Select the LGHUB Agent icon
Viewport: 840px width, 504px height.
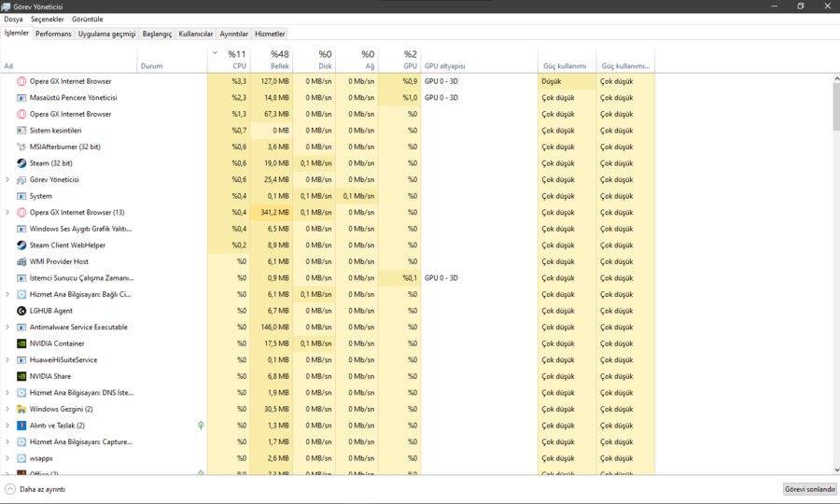(21, 311)
